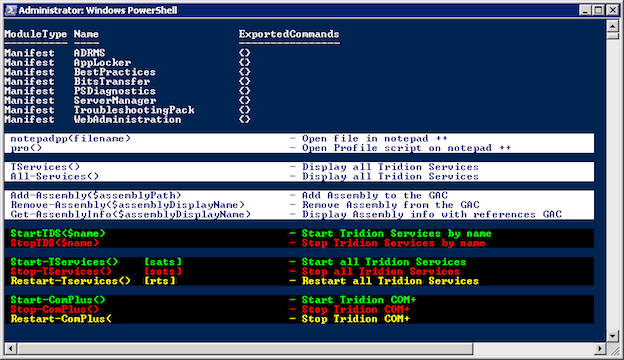Click 'Start all Tridion Services' description
The image size is (624, 360).
tap(384, 262)
